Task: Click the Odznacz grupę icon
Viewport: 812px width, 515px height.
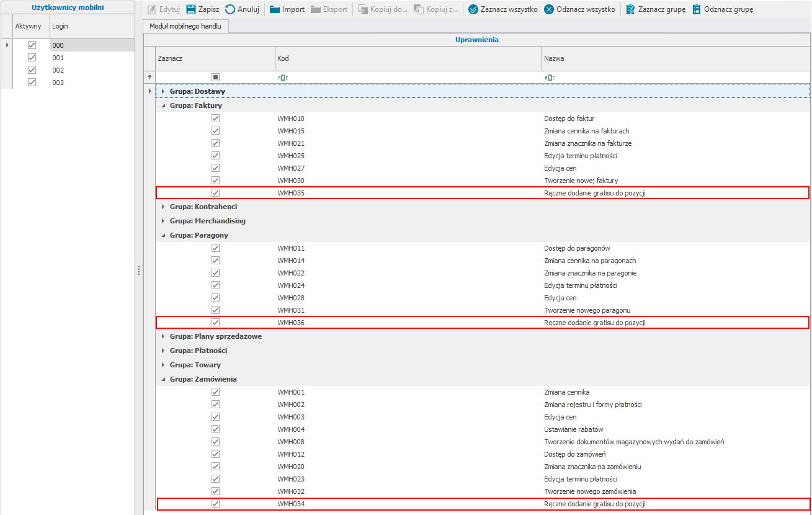Action: tap(697, 9)
